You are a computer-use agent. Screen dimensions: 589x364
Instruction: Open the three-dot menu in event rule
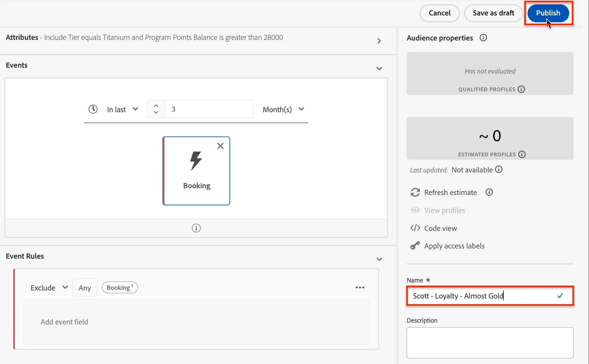coord(360,288)
